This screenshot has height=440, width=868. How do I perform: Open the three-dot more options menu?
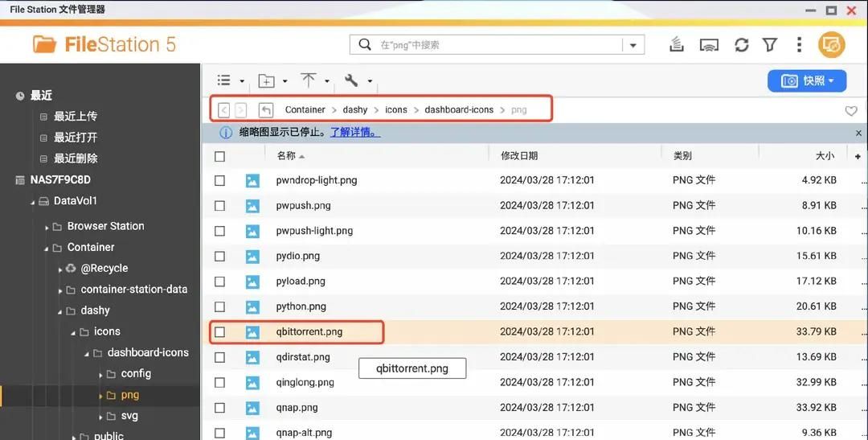pyautogui.click(x=799, y=44)
